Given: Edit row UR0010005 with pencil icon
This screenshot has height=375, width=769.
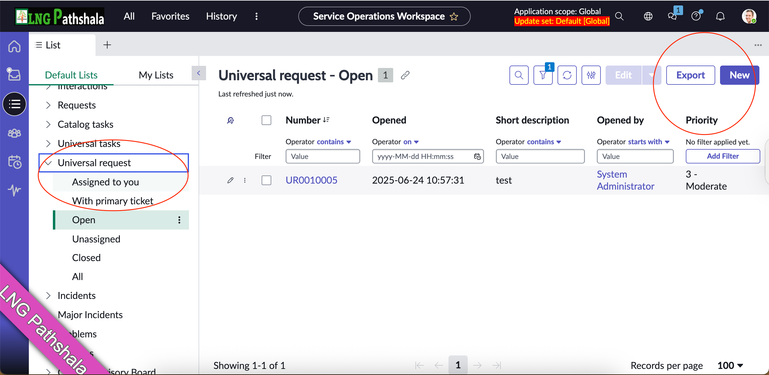Looking at the screenshot, I should (230, 180).
